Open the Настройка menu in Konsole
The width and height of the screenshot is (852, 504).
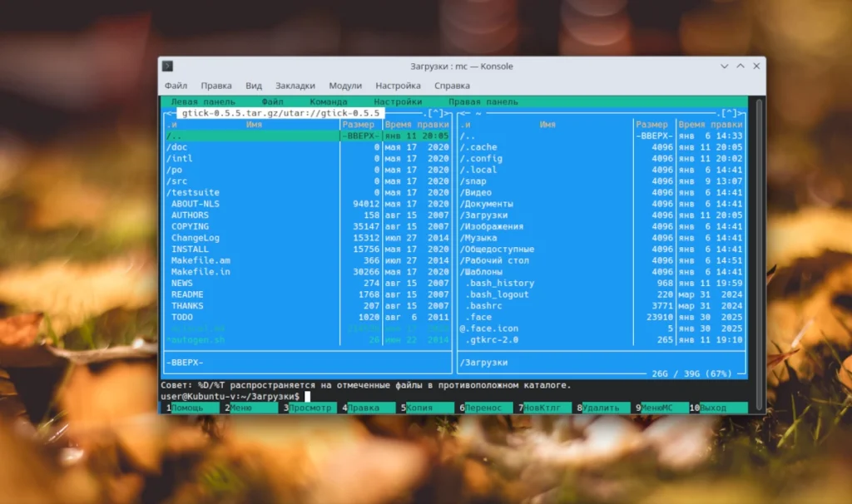coord(398,86)
